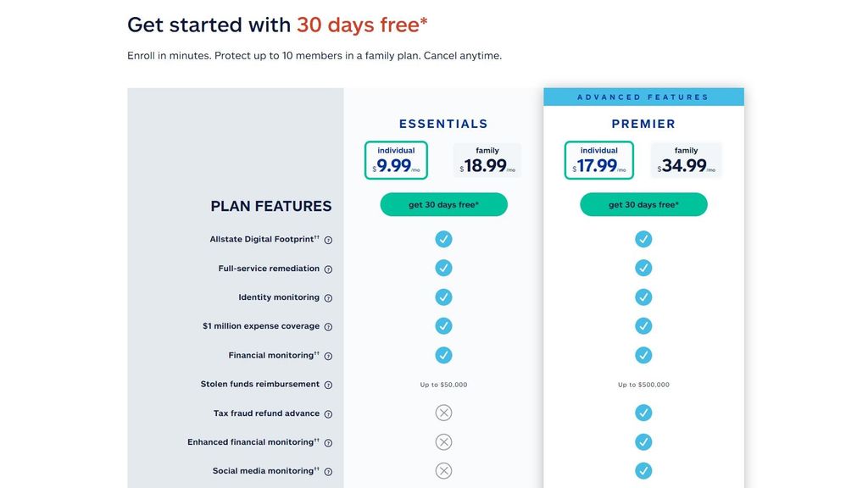The height and width of the screenshot is (488, 868).
Task: Click the ESSENTIALS plan heading
Action: [x=443, y=124]
